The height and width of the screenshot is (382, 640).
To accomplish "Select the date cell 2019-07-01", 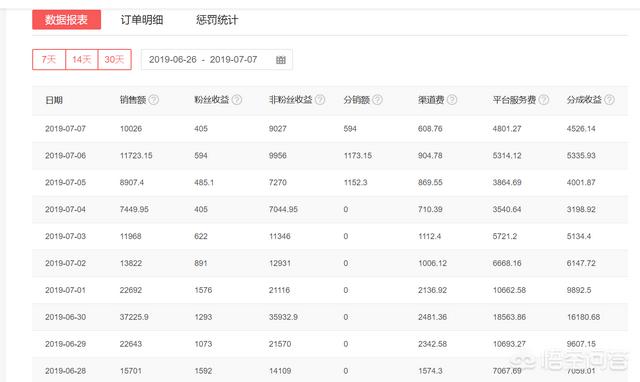I will coord(65,290).
